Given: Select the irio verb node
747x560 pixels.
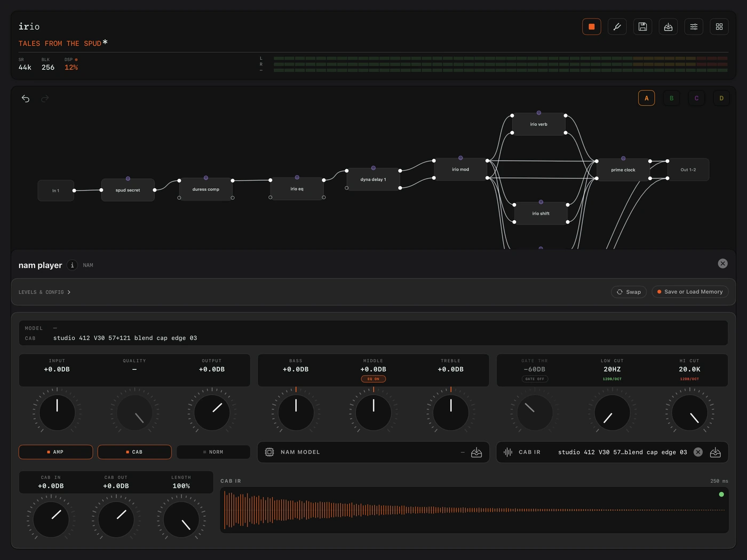Looking at the screenshot, I should tap(539, 124).
